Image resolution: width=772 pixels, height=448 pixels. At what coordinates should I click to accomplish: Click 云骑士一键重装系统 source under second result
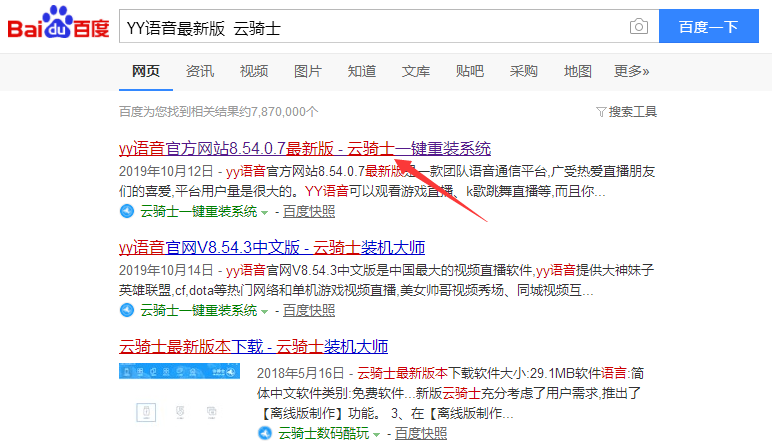pos(198,311)
